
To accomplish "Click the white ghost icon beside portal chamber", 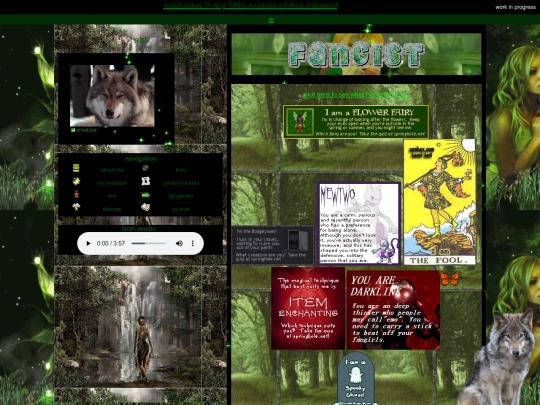I will pos(146,181).
